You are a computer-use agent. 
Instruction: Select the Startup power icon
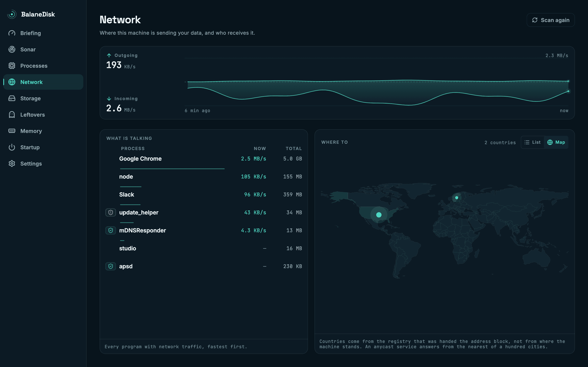tap(12, 147)
